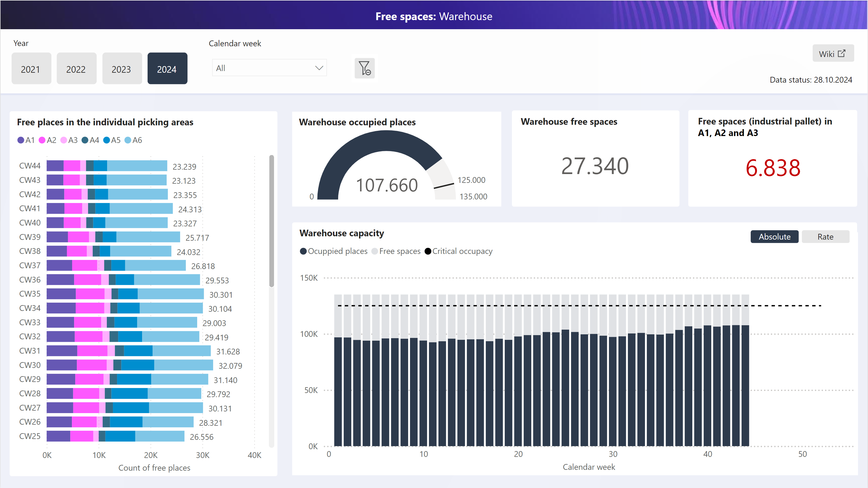This screenshot has width=868, height=488.
Task: Click the CW36 row label
Action: point(30,280)
